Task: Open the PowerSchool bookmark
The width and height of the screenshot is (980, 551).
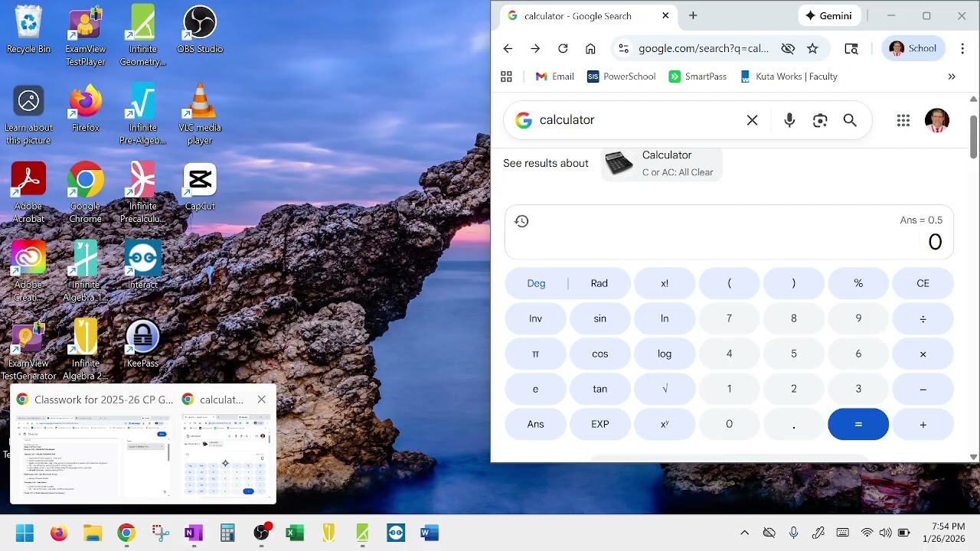Action: pyautogui.click(x=622, y=77)
